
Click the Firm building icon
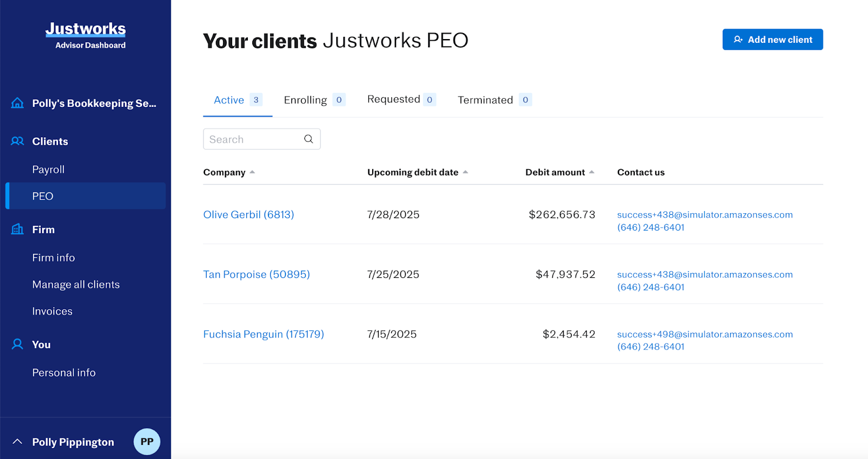tap(17, 229)
